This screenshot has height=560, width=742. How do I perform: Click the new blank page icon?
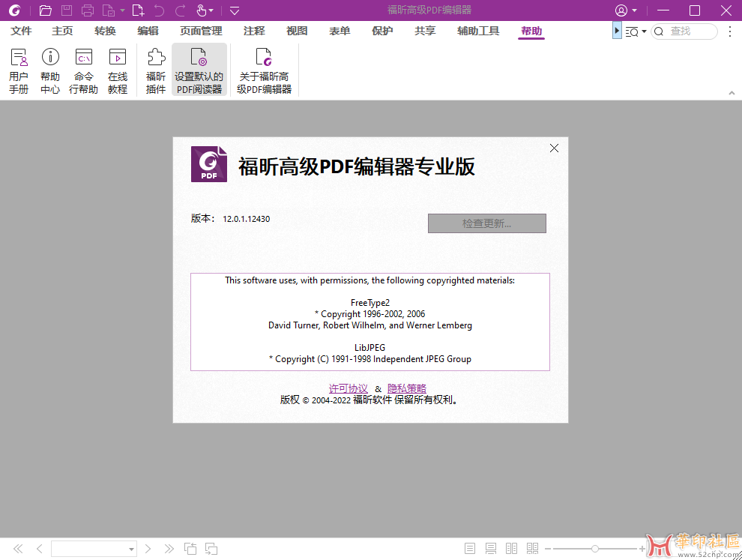[x=138, y=10]
